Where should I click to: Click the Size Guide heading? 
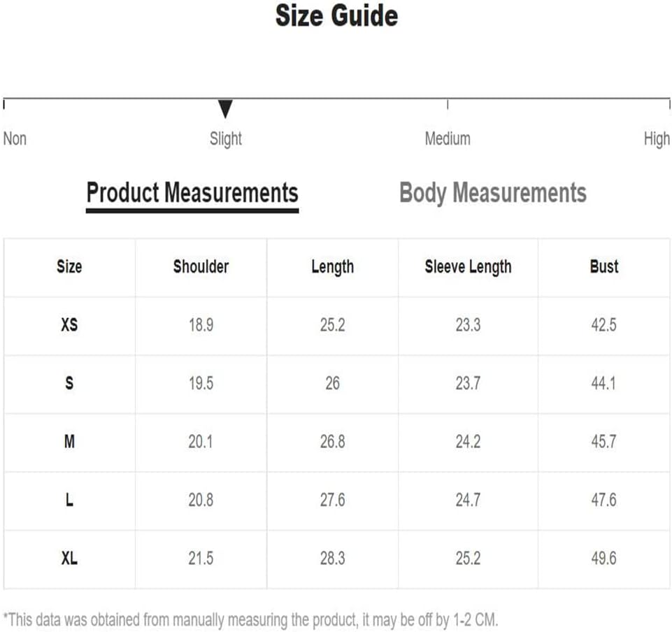(x=336, y=16)
